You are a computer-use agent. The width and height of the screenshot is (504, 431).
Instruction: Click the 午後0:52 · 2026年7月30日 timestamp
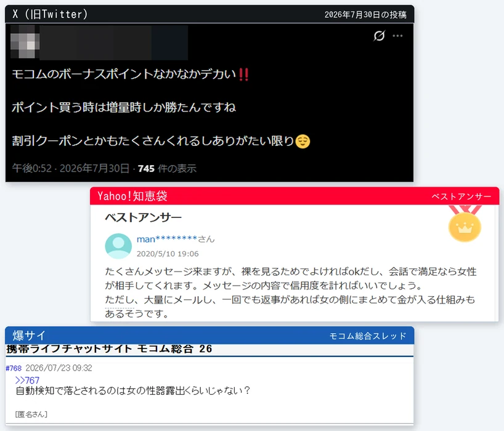[x=71, y=168]
